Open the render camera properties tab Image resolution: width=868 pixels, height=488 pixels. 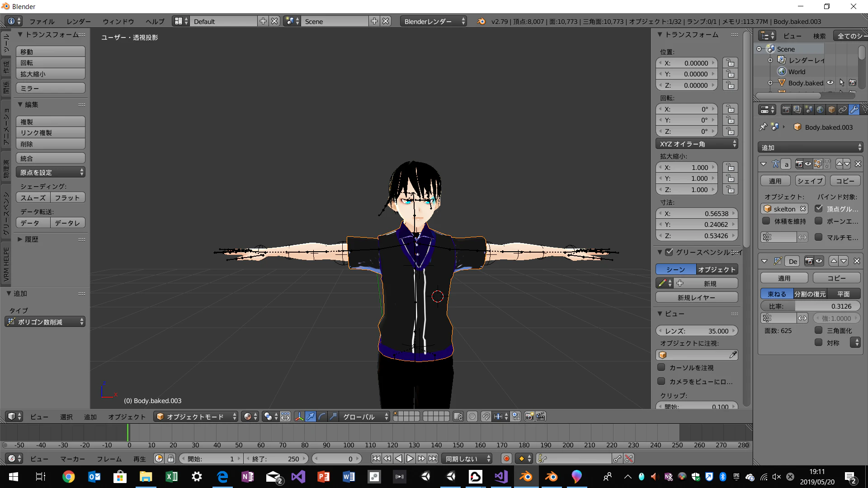786,110
